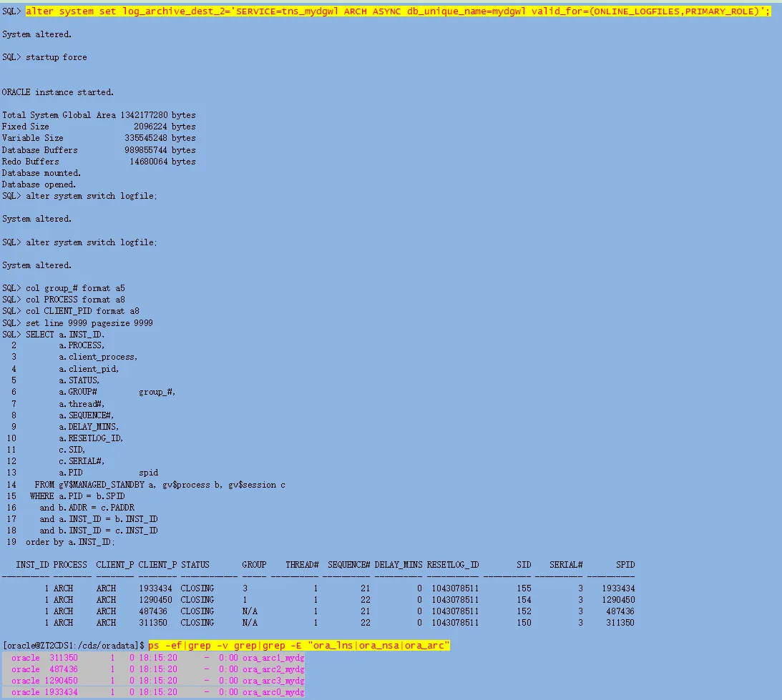782x700 pixels.
Task: Click the DELAY_MINS column header
Action: (x=399, y=565)
